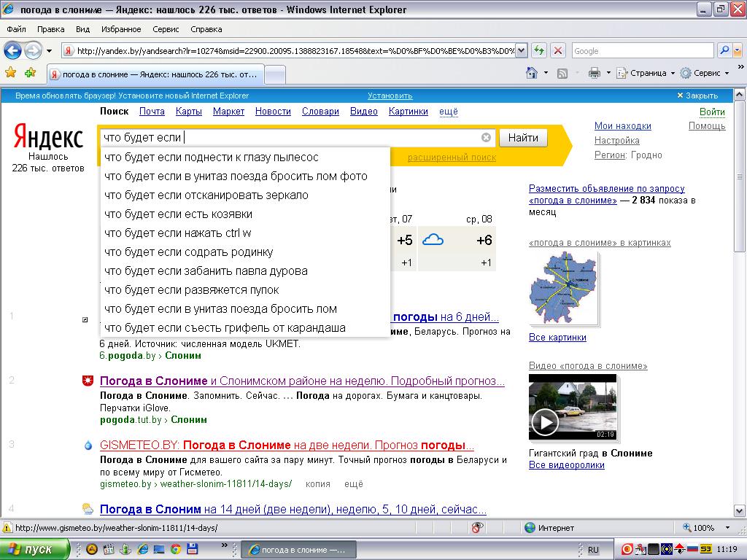Image resolution: width=747 pixels, height=560 pixels.
Task: Click the popup blocker status bar icon
Action: coord(477,527)
